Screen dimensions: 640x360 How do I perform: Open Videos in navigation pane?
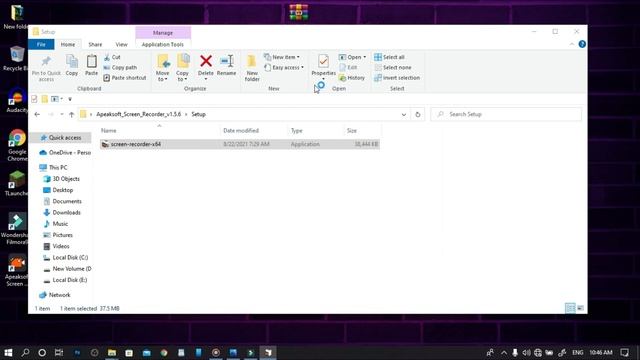point(56,246)
